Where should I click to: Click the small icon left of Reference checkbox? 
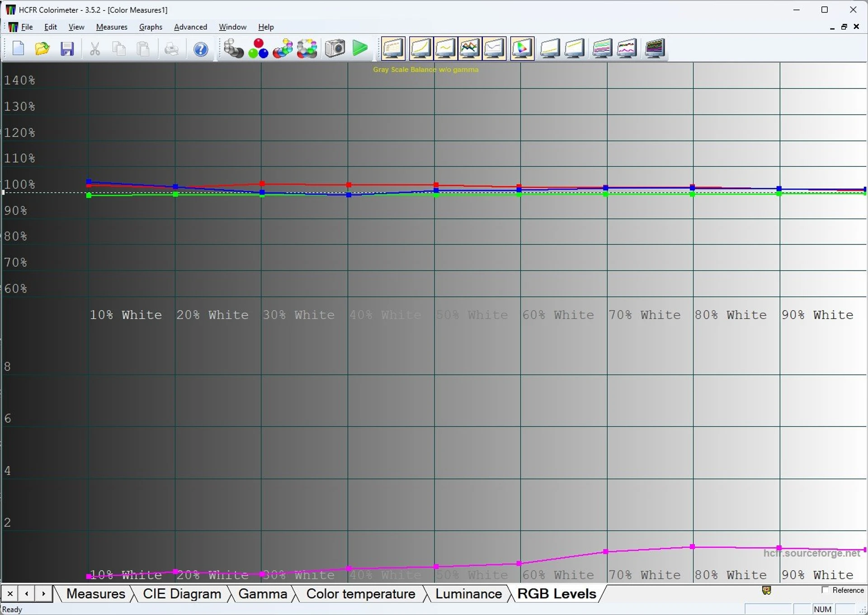[x=766, y=590]
